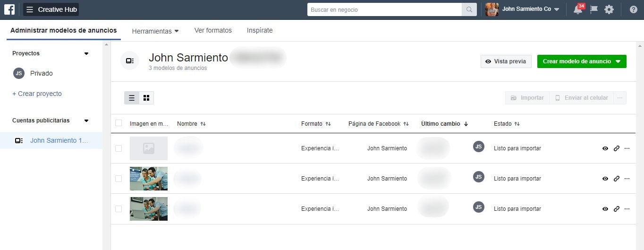Click the Vista previa button

point(506,61)
